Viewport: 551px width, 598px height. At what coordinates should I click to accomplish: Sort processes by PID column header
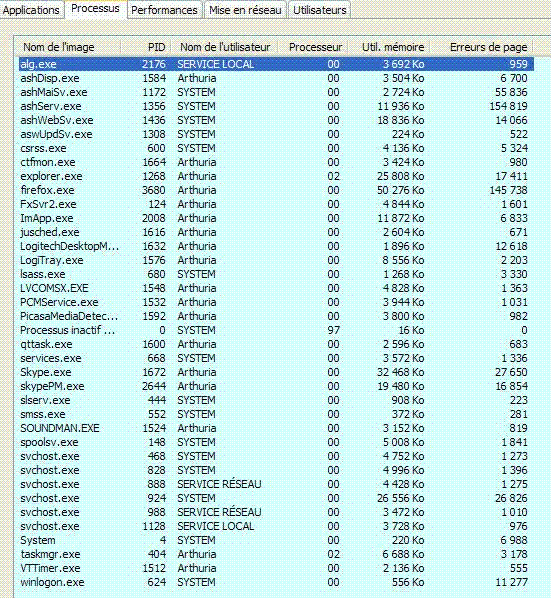(146, 47)
